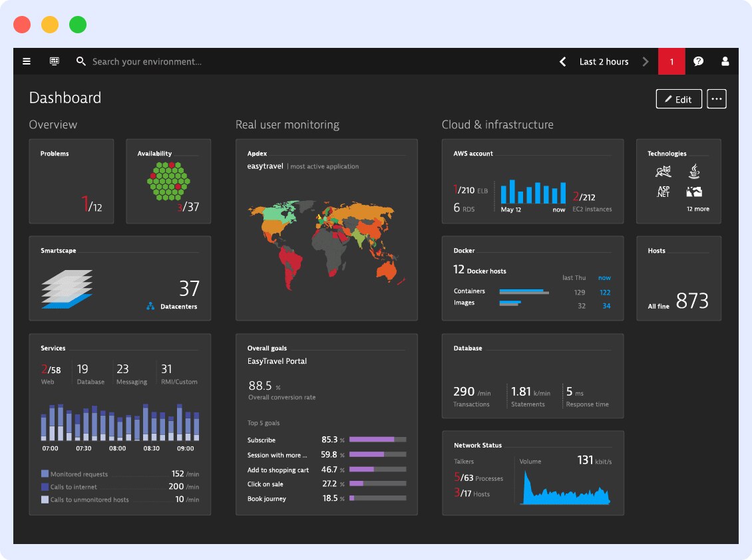Open the 12 more technologies link

point(700,208)
